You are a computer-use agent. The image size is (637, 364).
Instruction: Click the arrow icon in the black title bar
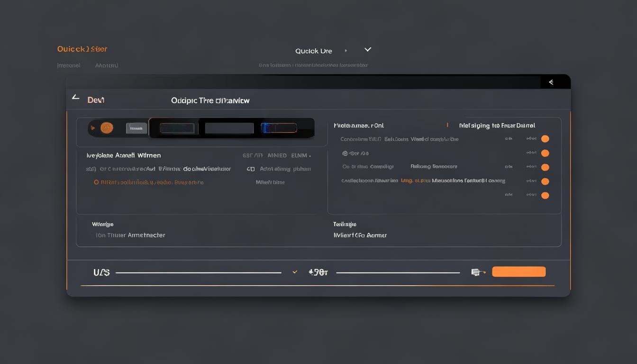551,82
